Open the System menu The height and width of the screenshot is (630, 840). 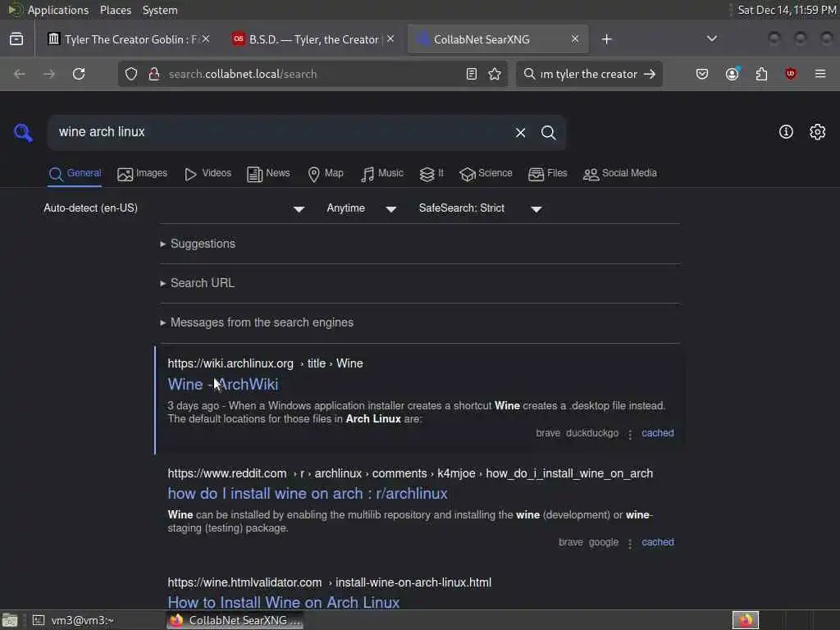pyautogui.click(x=160, y=10)
